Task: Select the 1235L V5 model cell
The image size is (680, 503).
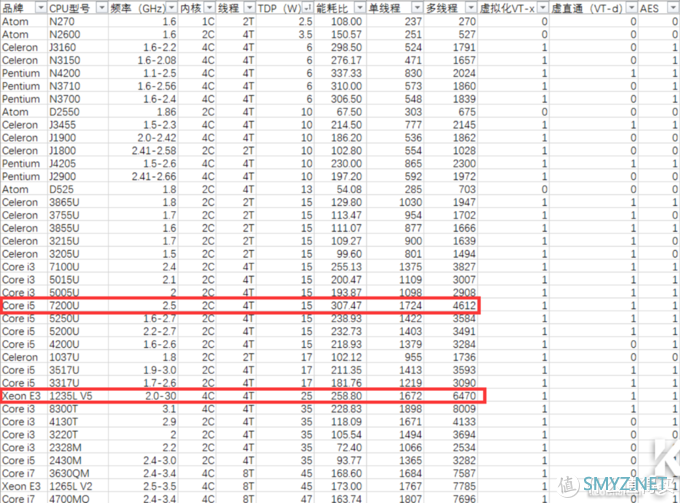Action: coord(78,396)
